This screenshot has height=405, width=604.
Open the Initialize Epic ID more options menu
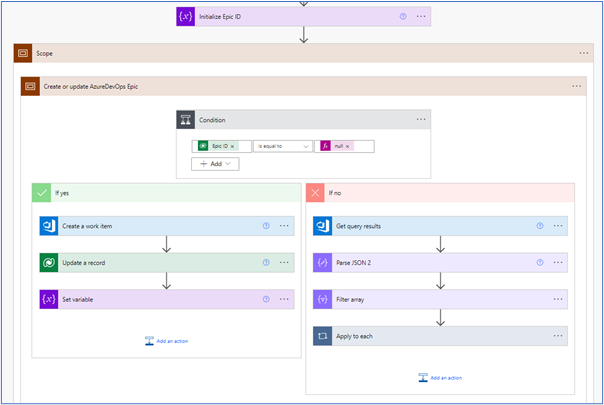(421, 17)
